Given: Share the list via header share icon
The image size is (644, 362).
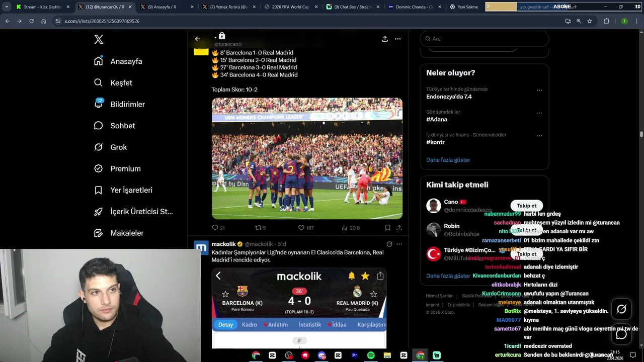Looking at the screenshot, I should coord(385,39).
